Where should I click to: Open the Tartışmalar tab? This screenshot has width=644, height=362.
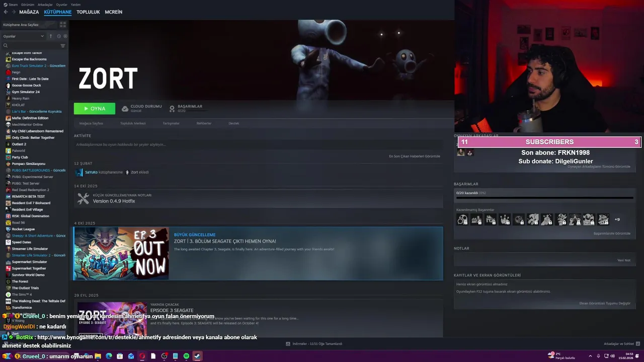coord(171,123)
